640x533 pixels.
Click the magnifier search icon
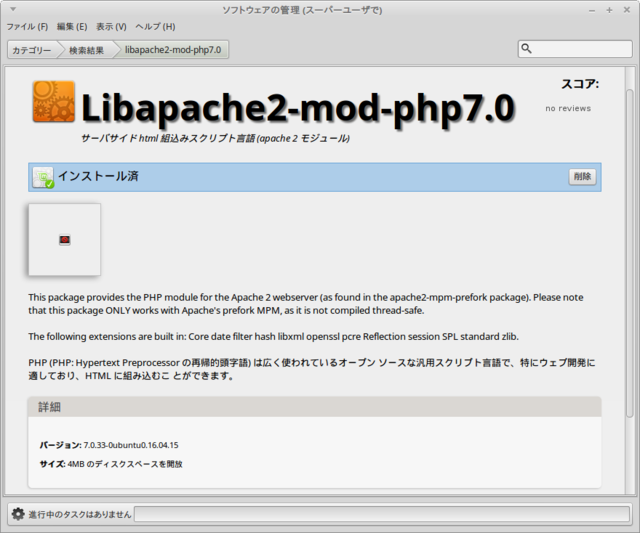click(527, 49)
